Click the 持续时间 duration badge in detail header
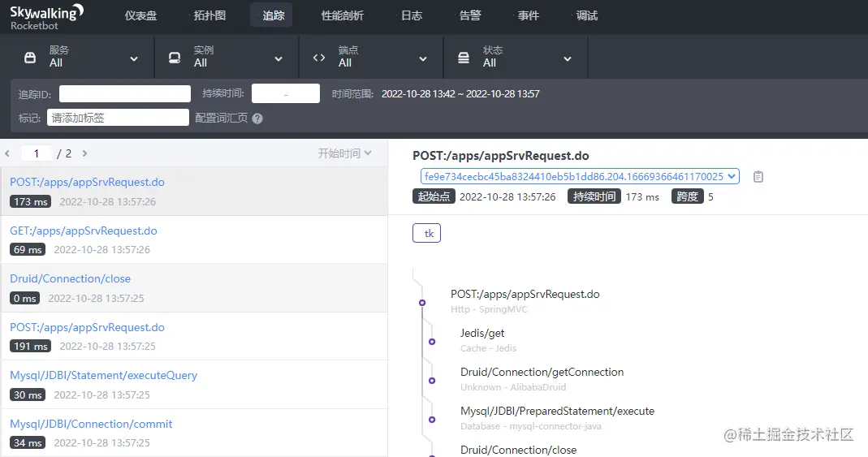 point(594,196)
